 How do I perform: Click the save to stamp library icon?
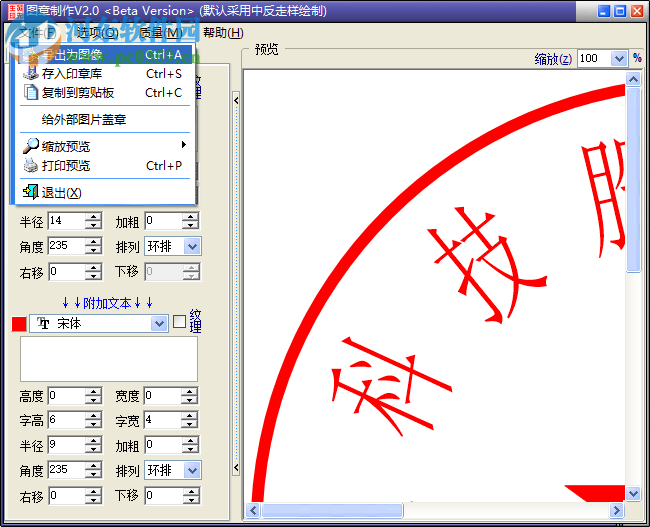(x=31, y=73)
